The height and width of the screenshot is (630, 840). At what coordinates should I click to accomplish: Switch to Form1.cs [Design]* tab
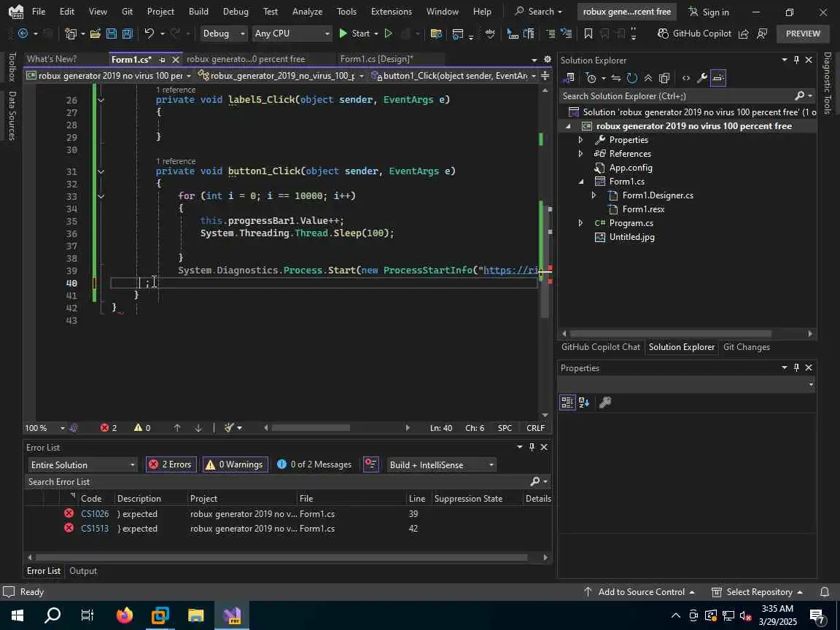point(376,59)
